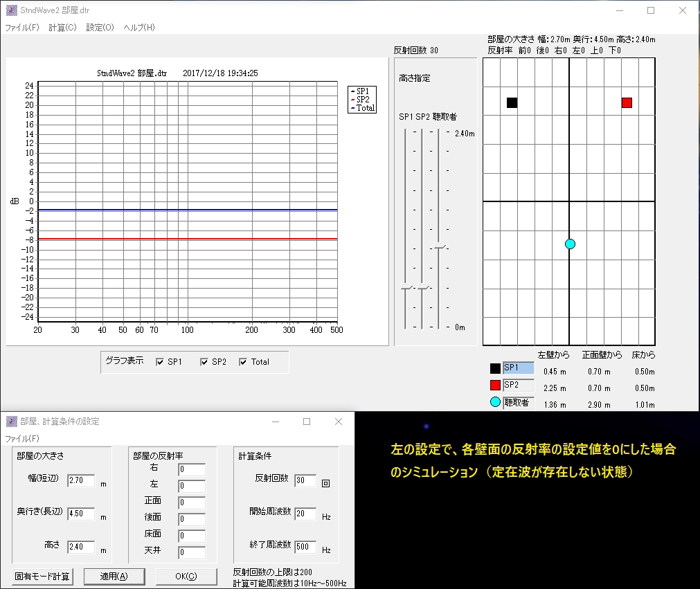Click the 終了周波数 end frequency field
Viewport: 700px width, 589px height.
305,547
